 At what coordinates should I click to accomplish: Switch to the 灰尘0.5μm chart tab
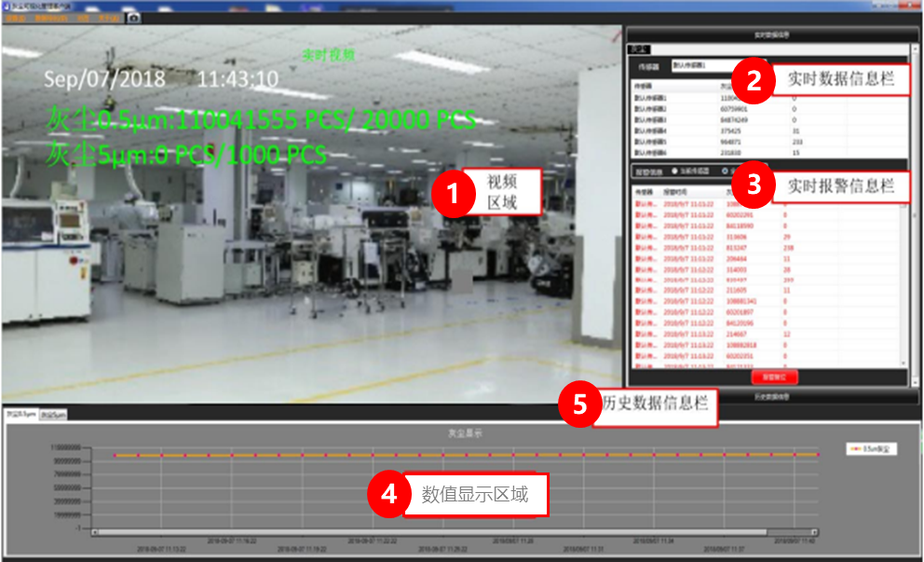(x=20, y=414)
